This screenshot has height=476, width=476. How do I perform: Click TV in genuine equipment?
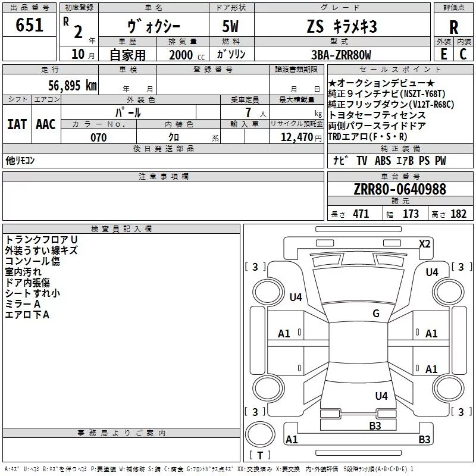coord(362,160)
